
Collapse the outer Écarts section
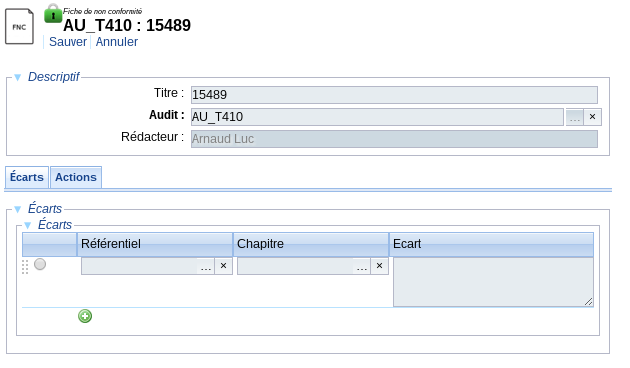[x=17, y=209]
